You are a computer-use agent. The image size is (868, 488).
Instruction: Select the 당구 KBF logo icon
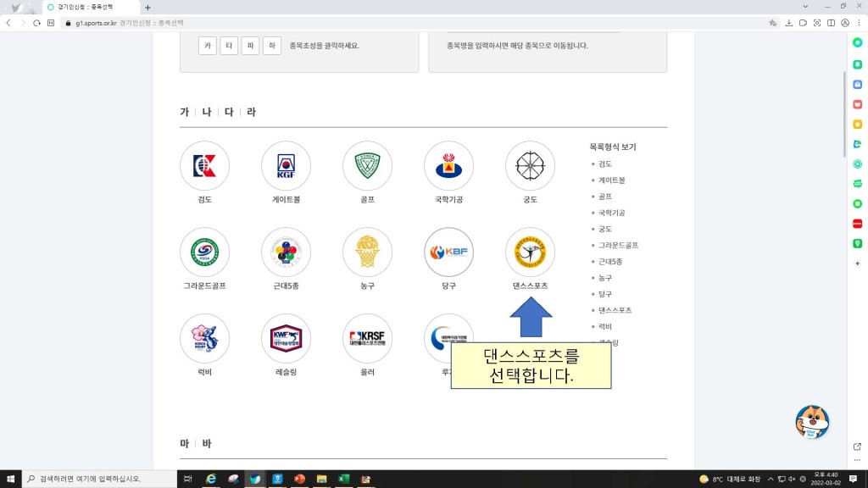coord(448,252)
